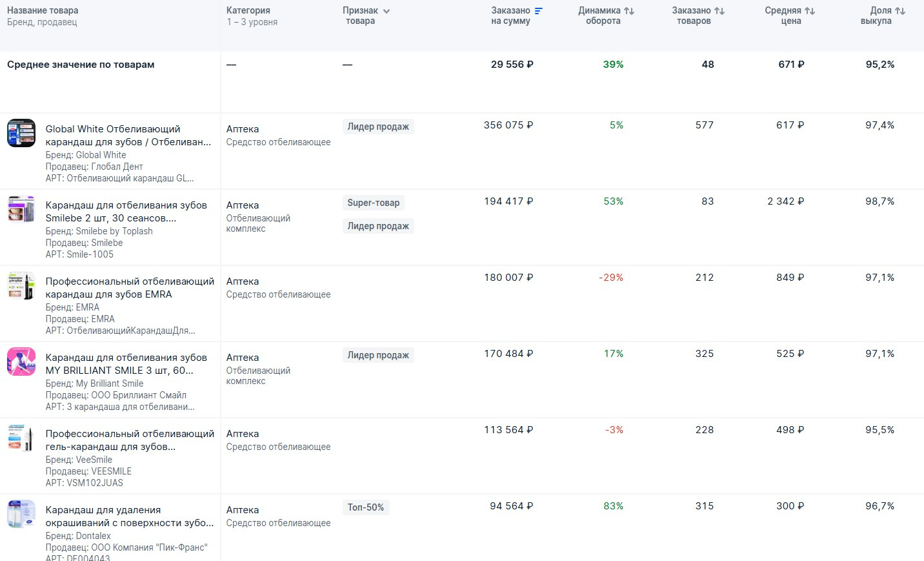Image resolution: width=924 pixels, height=561 pixels.
Task: Sort by Доля выкупа arrows icon
Action: [900, 11]
